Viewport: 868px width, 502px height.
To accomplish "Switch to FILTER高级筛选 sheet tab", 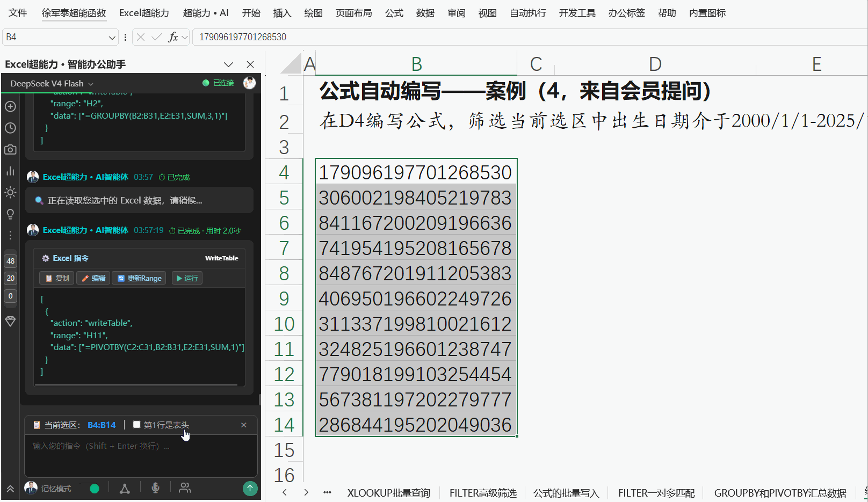I will click(483, 493).
